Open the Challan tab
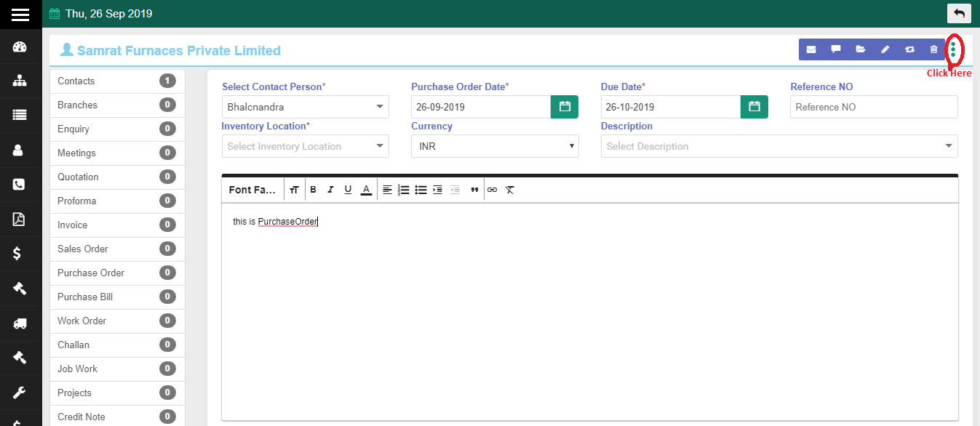Viewport: 980px width, 426px height. 117,345
